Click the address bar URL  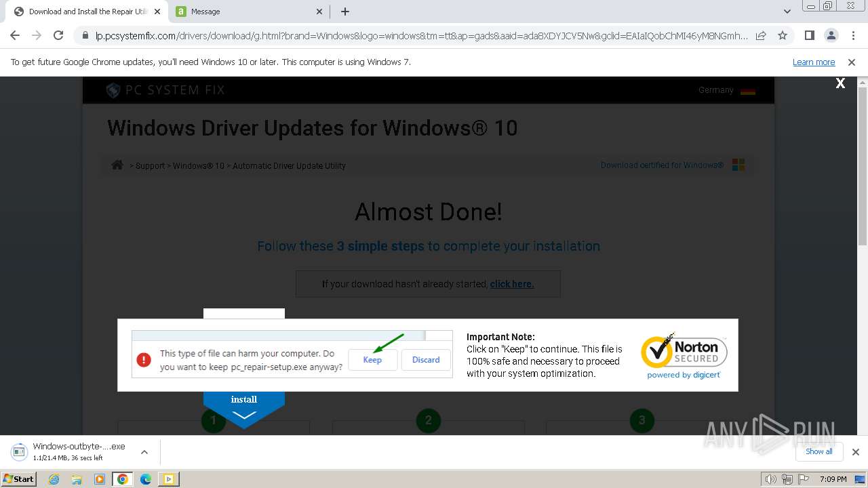click(422, 36)
